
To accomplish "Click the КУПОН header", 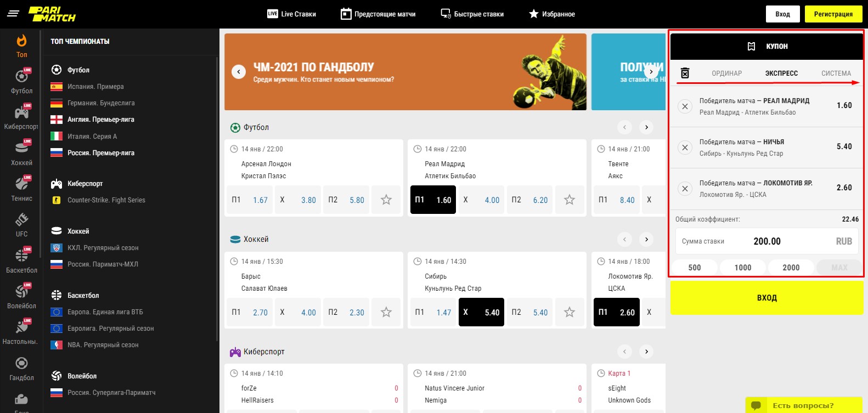I will tap(766, 47).
